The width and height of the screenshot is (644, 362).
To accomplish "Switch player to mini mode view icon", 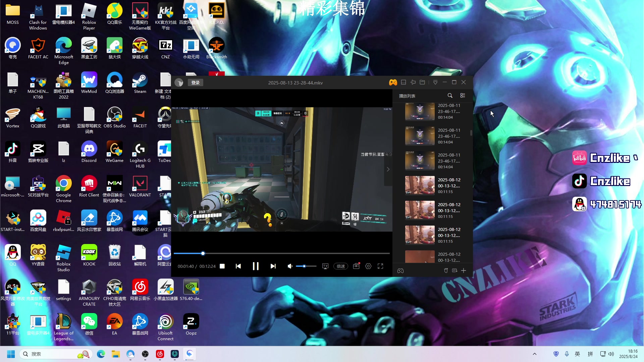I will (x=404, y=82).
